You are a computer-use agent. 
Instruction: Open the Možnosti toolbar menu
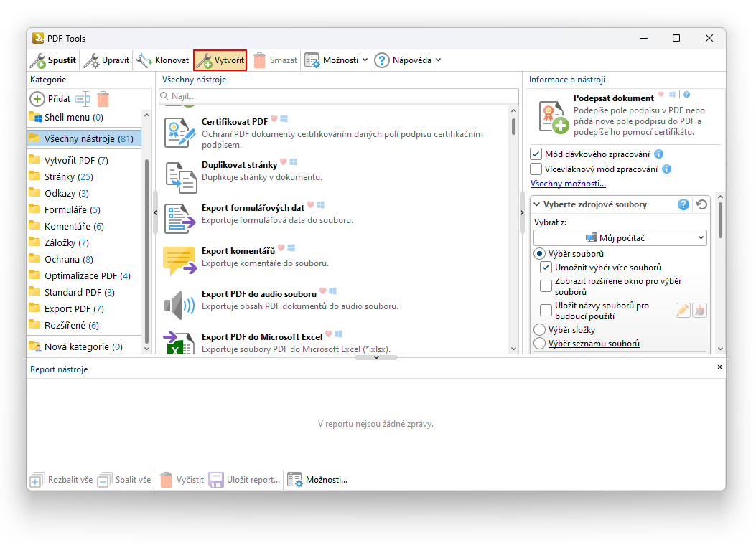(336, 60)
